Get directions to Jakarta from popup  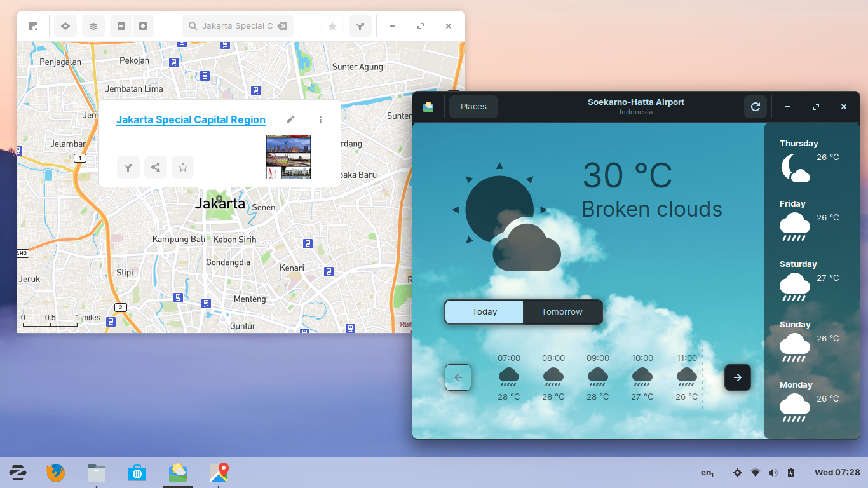point(128,167)
